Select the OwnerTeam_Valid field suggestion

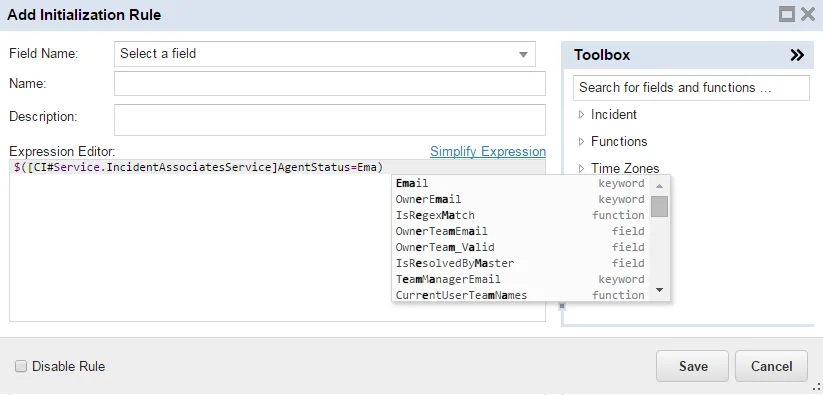pos(520,247)
